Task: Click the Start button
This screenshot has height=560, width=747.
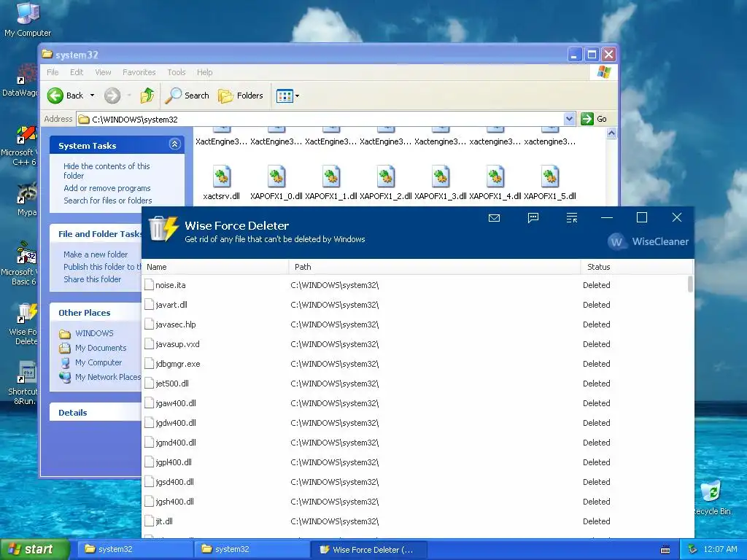Action: click(35, 549)
